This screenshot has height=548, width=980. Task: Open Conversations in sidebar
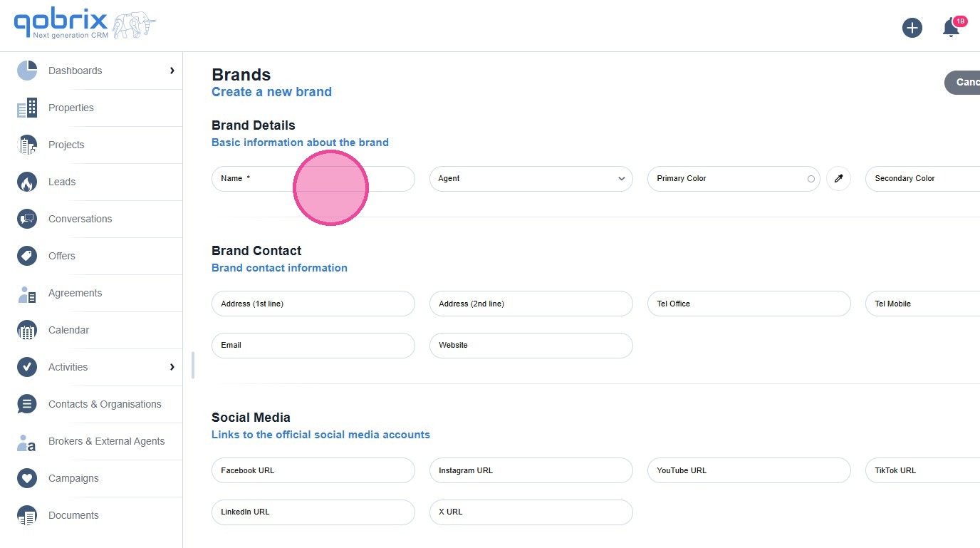coord(80,219)
